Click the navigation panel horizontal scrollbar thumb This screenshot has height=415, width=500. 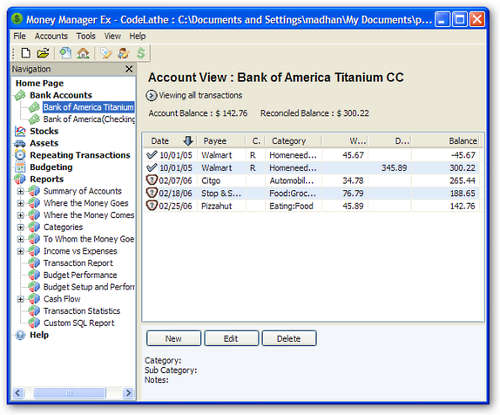point(69,393)
